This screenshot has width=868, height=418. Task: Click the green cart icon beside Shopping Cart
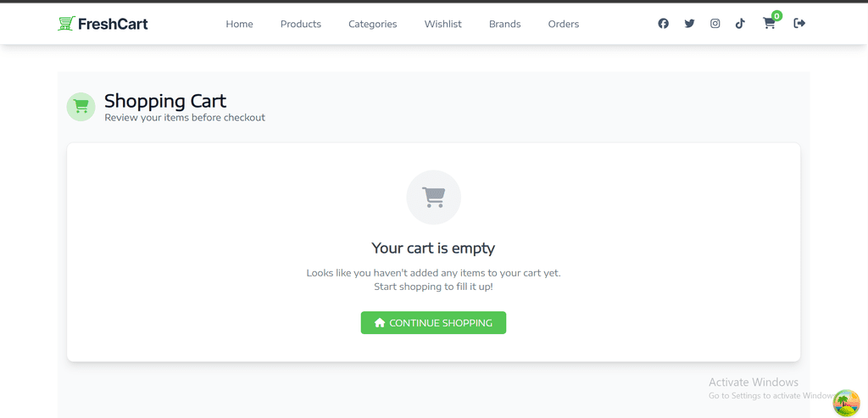tap(81, 107)
